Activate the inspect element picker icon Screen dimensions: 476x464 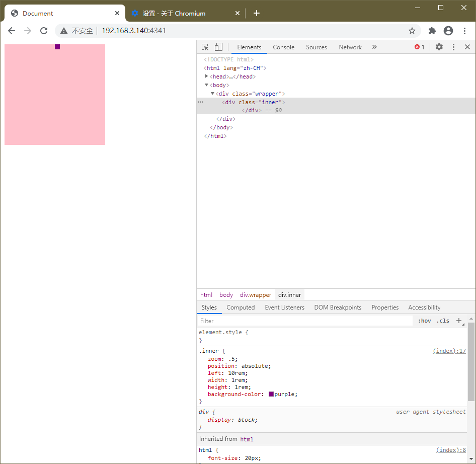(205, 47)
